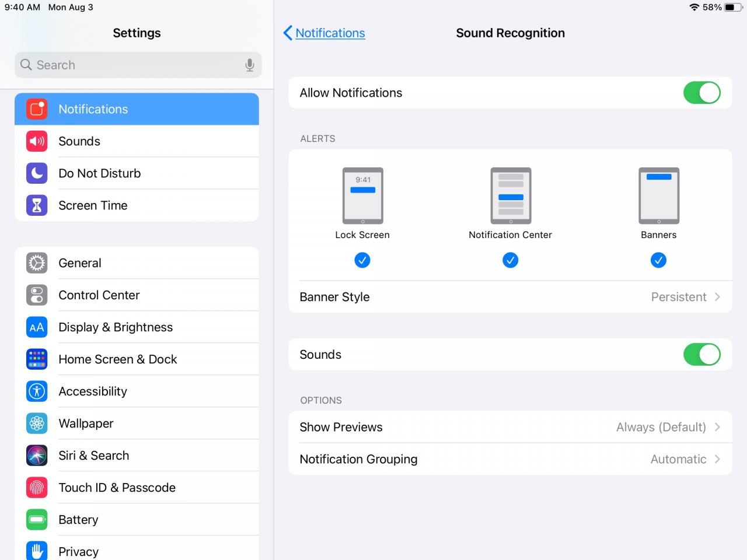Open Sounds in the Settings sidebar

[x=137, y=141]
